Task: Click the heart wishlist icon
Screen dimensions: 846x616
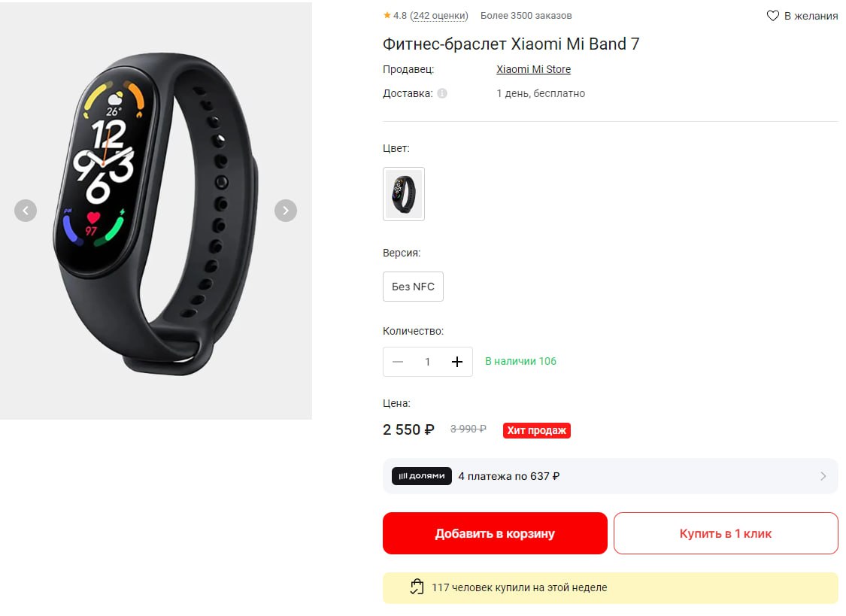Action: (x=772, y=16)
